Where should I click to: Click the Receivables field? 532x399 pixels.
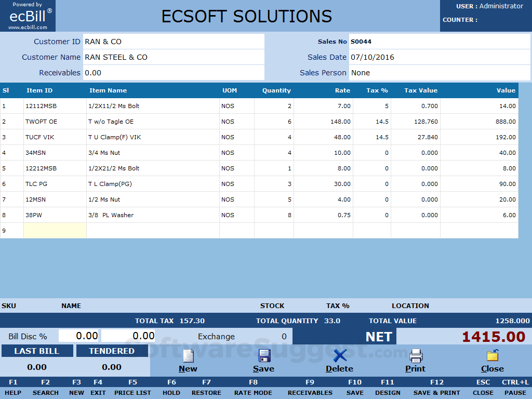[x=174, y=73]
